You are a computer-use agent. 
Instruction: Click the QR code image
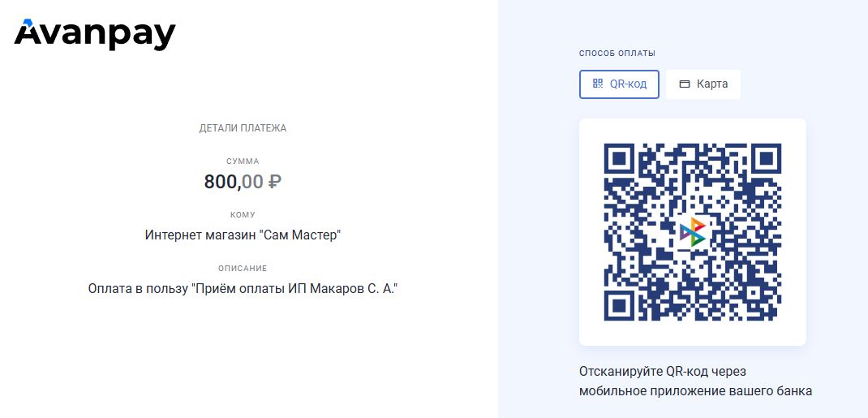pos(693,232)
